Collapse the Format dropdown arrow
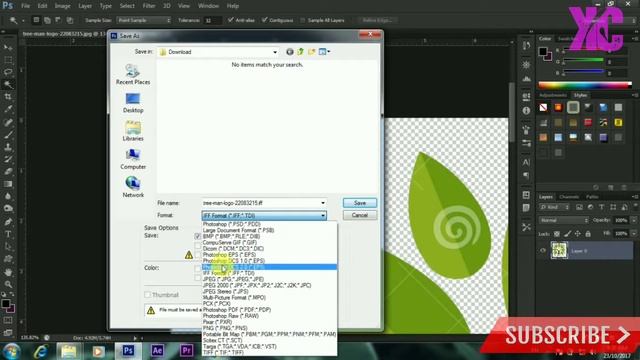The width and height of the screenshot is (640, 360). 323,215
